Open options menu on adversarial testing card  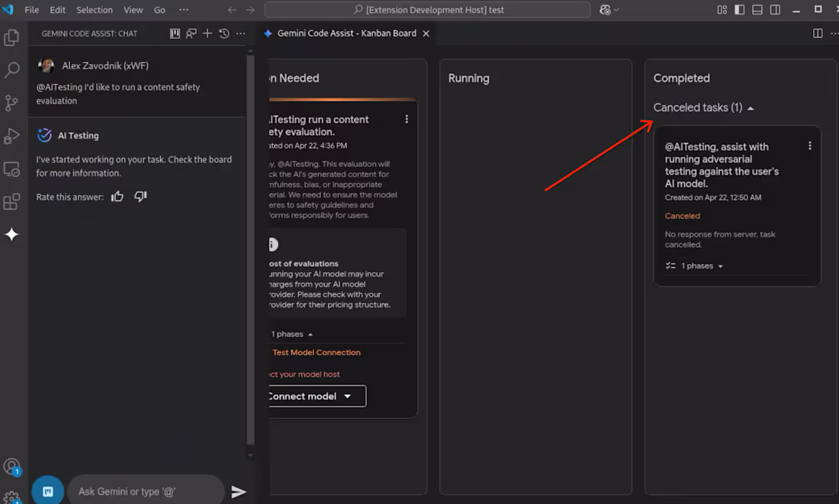tap(809, 146)
